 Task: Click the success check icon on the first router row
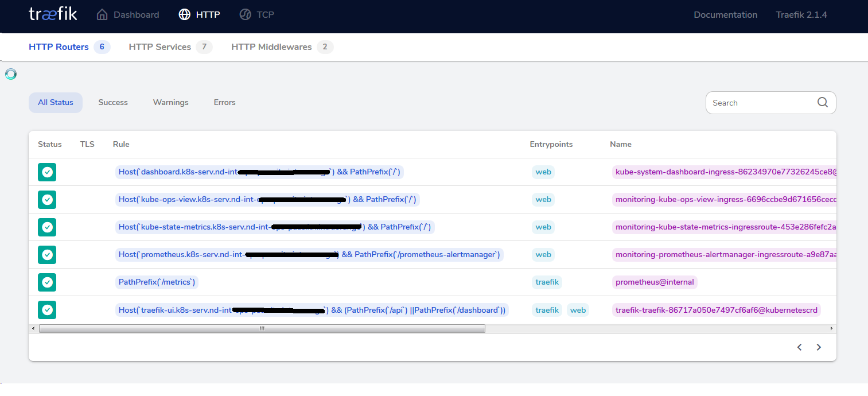[x=47, y=172]
